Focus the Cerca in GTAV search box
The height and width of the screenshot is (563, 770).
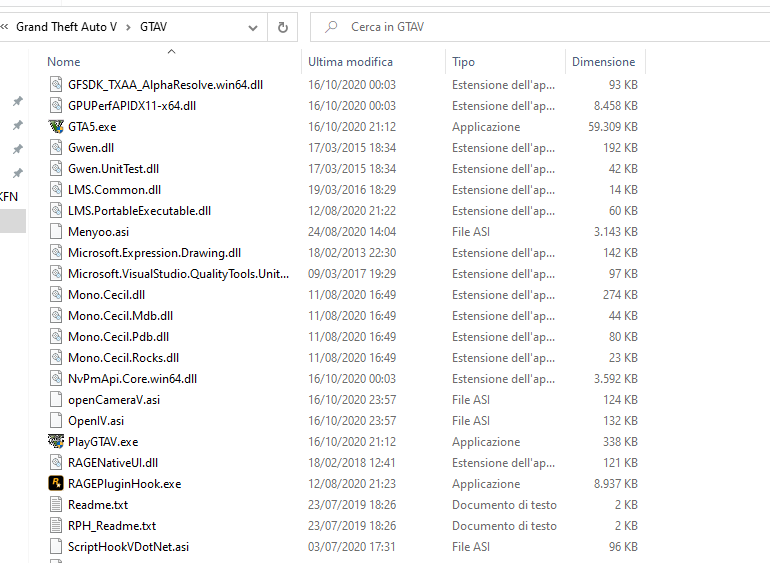tap(540, 27)
